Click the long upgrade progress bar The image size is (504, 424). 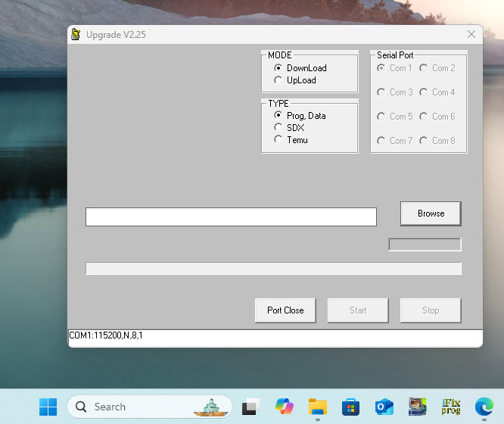tap(273, 269)
